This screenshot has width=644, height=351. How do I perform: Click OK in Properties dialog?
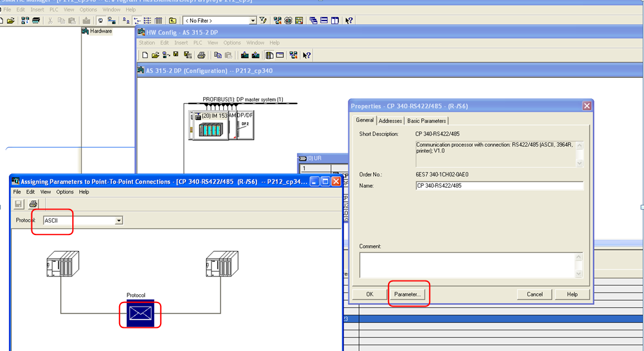tap(370, 294)
